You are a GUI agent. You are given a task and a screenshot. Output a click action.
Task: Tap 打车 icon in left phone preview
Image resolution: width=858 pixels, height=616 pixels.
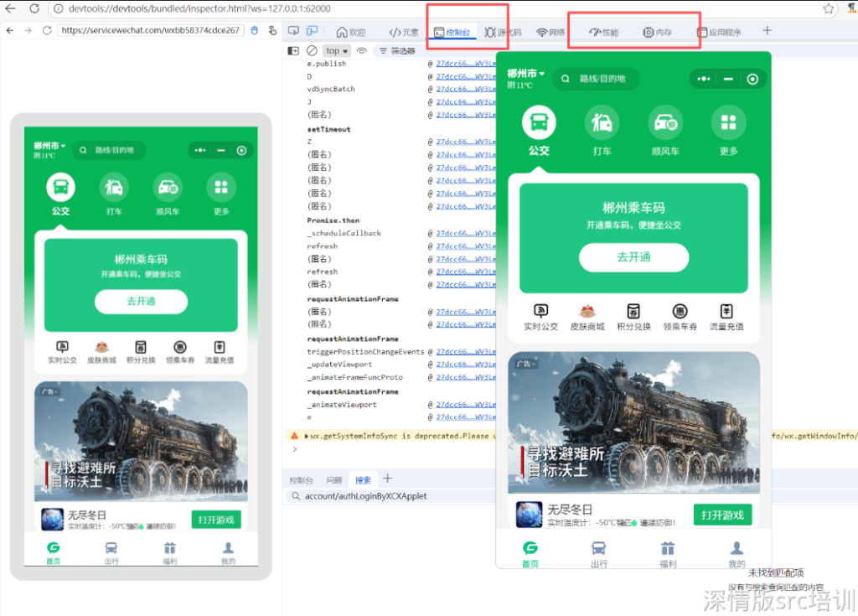[114, 188]
